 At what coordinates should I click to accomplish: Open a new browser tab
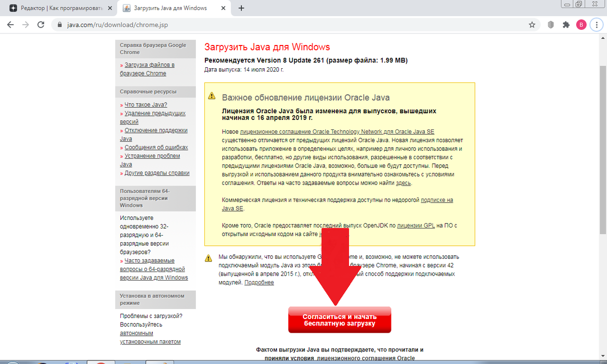click(241, 9)
